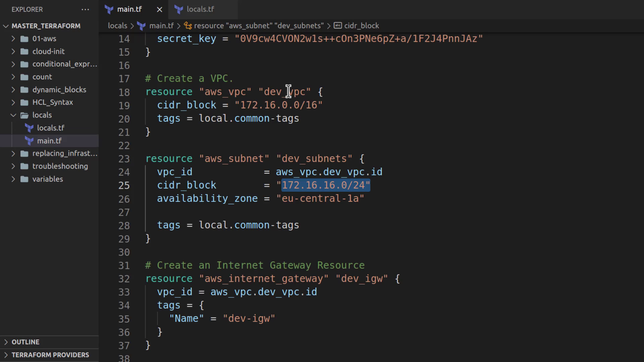The width and height of the screenshot is (644, 362).
Task: Click the cidr_block breadcrumb segment
Action: point(361,26)
